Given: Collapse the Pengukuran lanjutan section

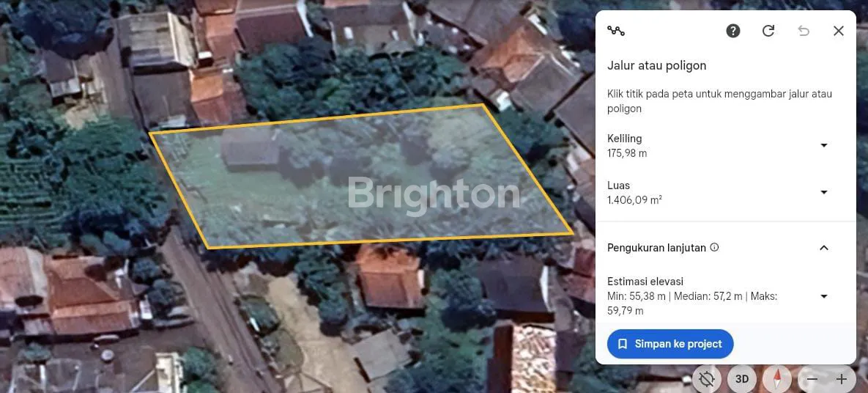Looking at the screenshot, I should (x=824, y=248).
